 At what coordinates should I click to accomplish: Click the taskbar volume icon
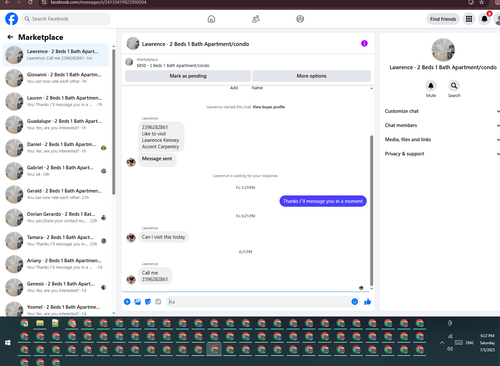(x=450, y=349)
